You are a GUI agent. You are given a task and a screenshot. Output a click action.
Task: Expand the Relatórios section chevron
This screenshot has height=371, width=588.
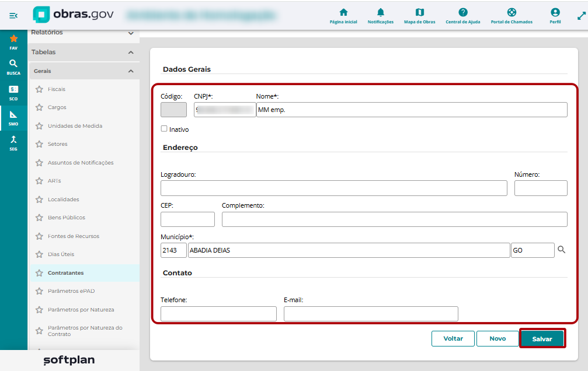(x=131, y=33)
